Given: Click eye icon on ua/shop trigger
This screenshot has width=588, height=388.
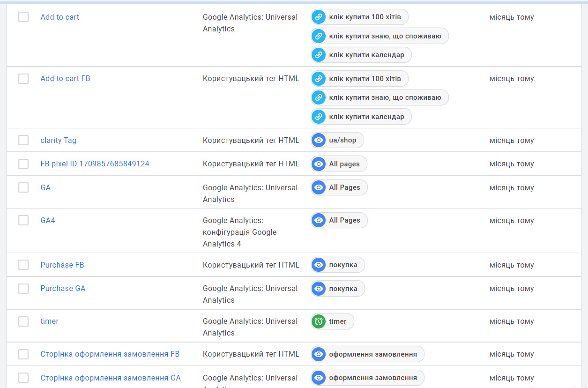Looking at the screenshot, I should coord(319,140).
